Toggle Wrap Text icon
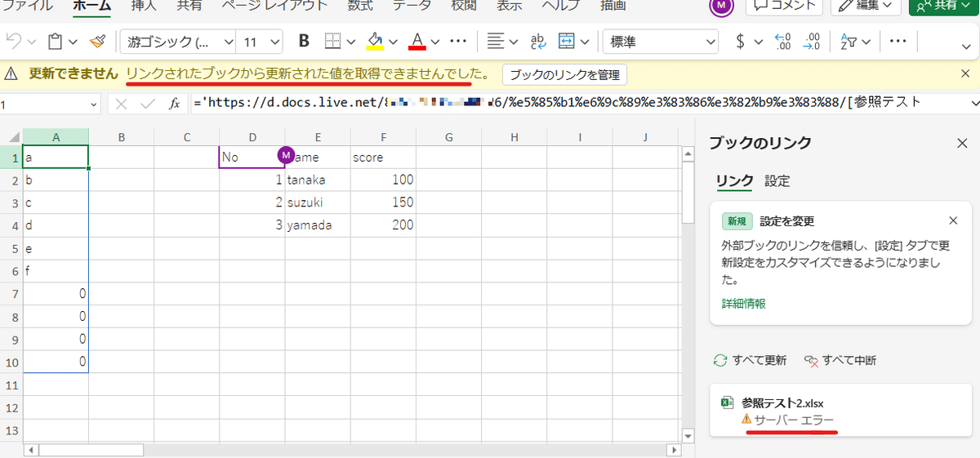This screenshot has height=458, width=980. (538, 41)
